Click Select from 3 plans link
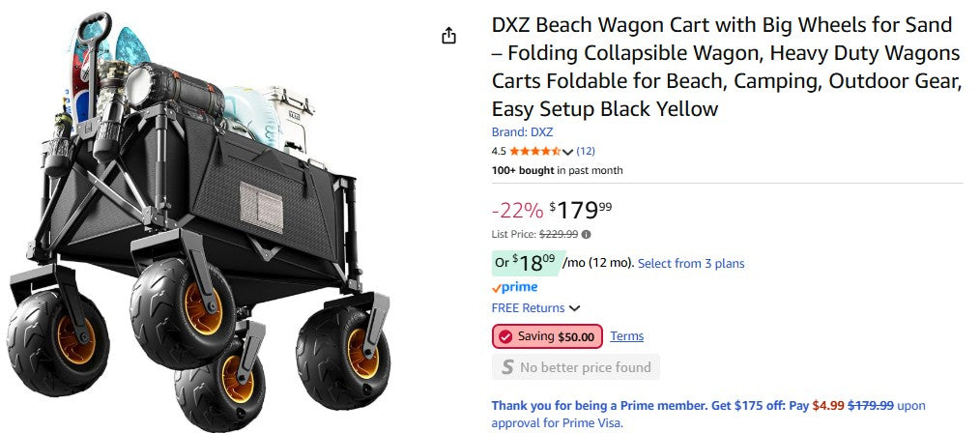The height and width of the screenshot is (433, 980). pyautogui.click(x=691, y=263)
